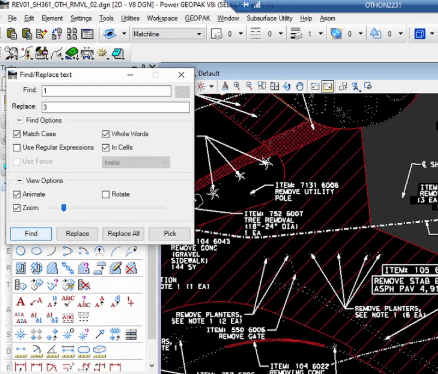Click the Find button
This screenshot has width=438, height=374.
(x=31, y=234)
